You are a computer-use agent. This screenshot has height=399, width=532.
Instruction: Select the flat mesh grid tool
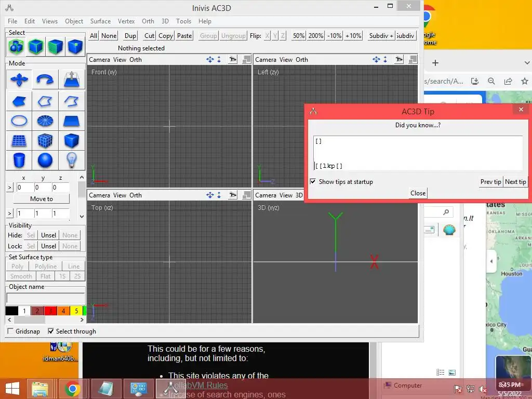19,140
